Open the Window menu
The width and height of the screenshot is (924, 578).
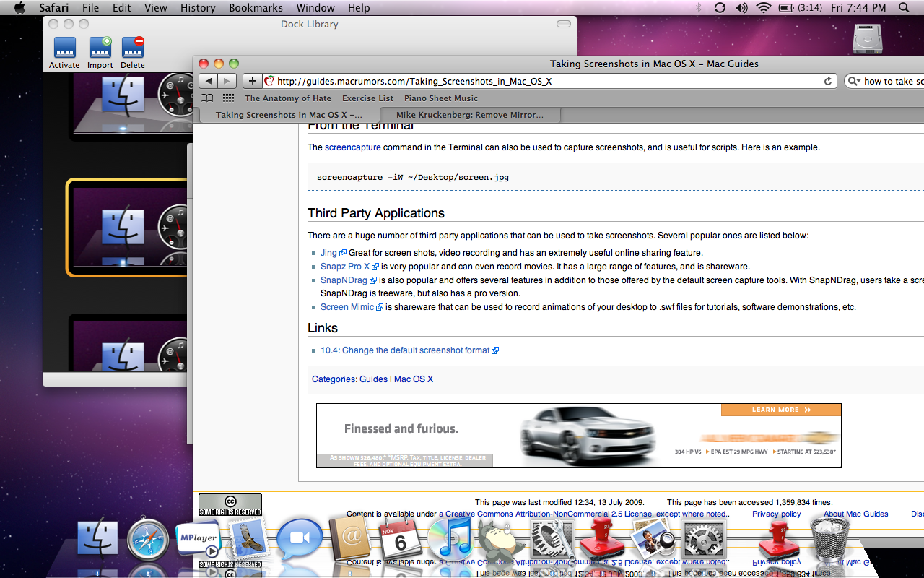[x=315, y=8]
